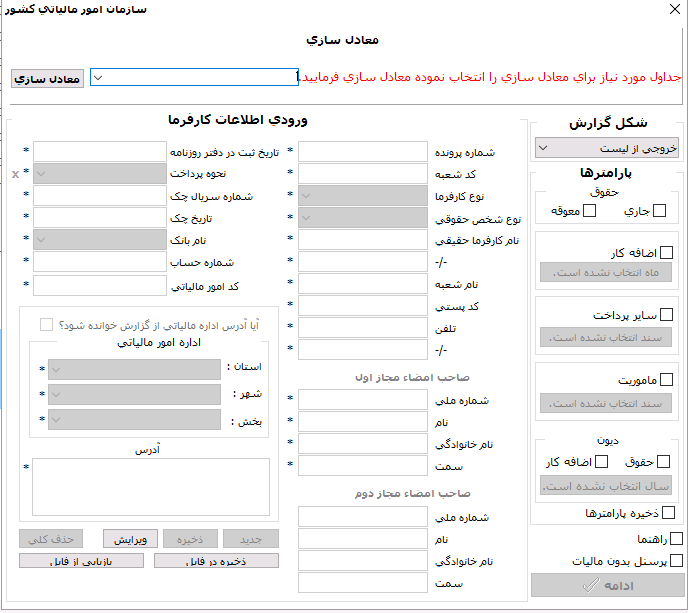The height and width of the screenshot is (613, 688).
Task: Tick the معوقه salary checkbox
Action: click(x=589, y=211)
